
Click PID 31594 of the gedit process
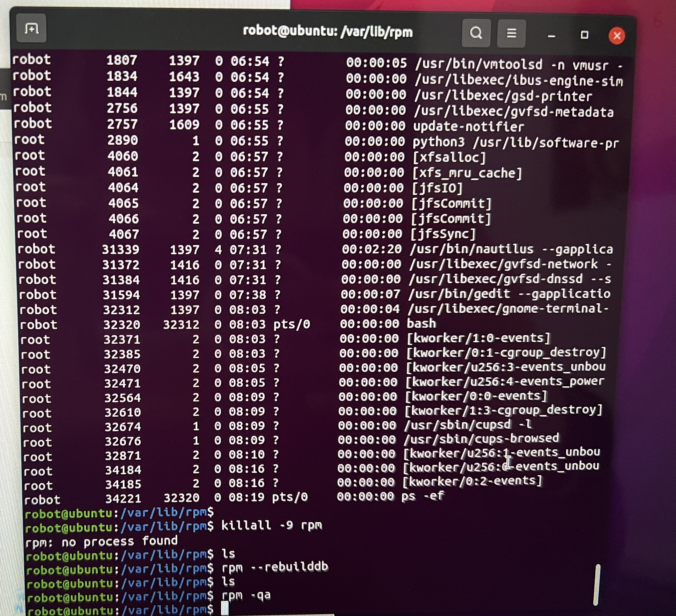click(121, 295)
